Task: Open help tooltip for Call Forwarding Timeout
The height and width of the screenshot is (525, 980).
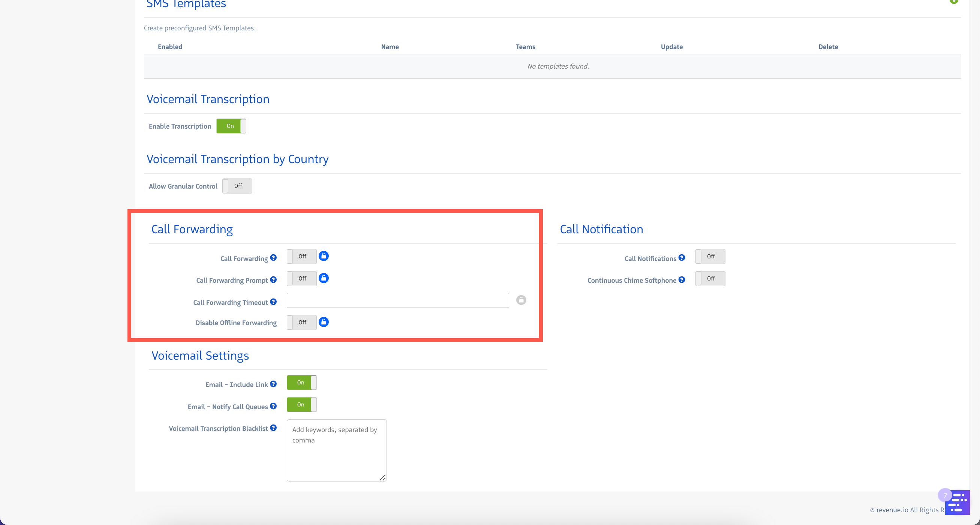Action: click(x=273, y=302)
